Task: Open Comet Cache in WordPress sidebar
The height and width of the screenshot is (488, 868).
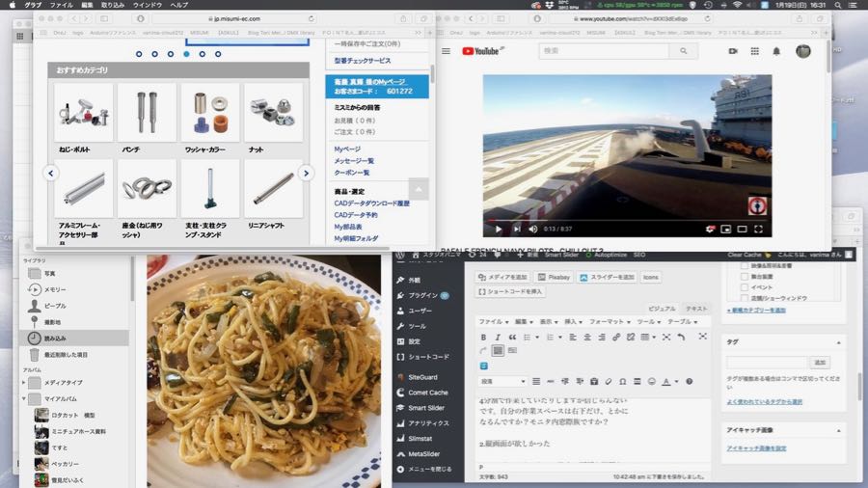Action: 428,393
